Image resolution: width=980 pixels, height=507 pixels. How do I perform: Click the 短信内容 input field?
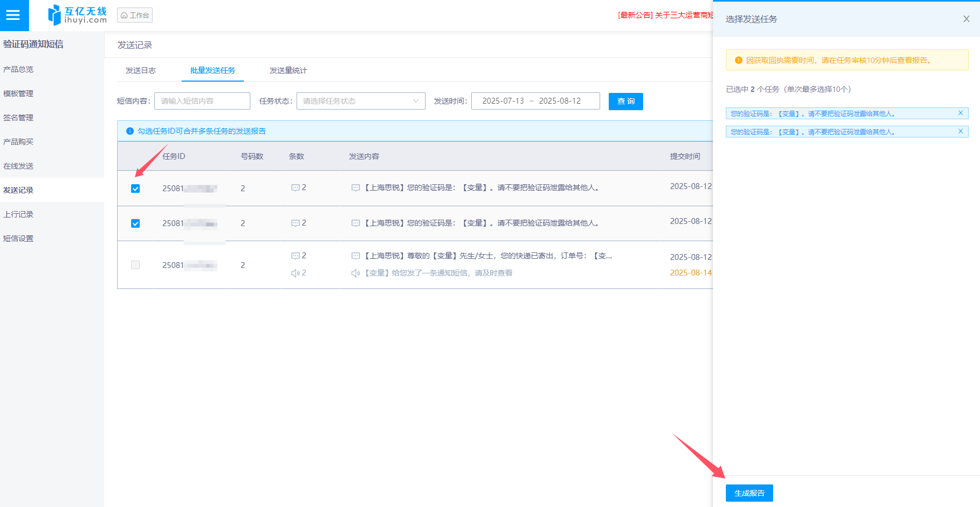pyautogui.click(x=202, y=101)
